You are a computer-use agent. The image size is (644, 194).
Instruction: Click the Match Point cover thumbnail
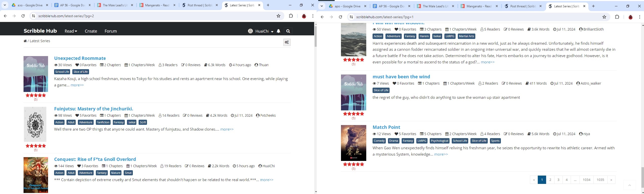(x=353, y=143)
